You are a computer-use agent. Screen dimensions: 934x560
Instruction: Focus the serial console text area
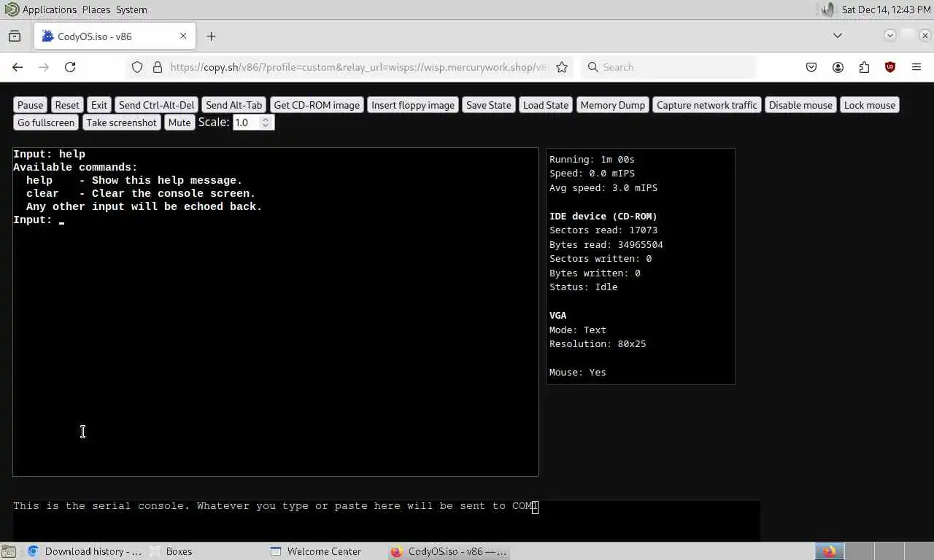pyautogui.click(x=387, y=521)
